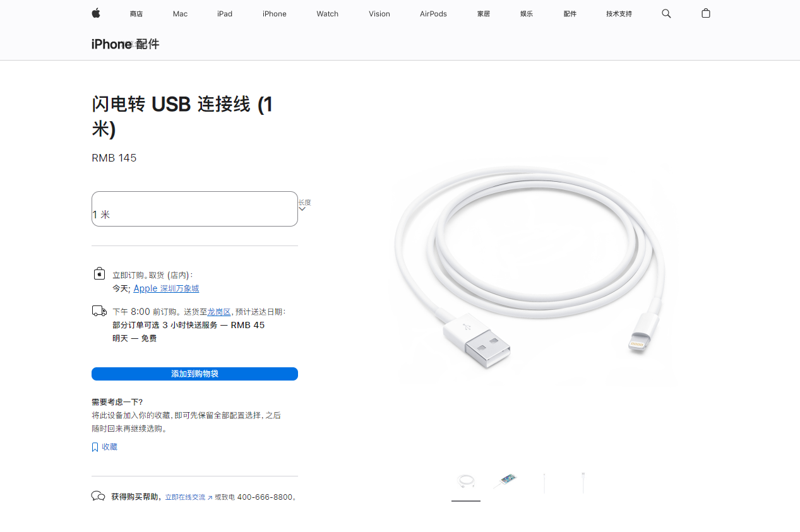
Task: Open the 技术支持 menu item
Action: pos(619,14)
